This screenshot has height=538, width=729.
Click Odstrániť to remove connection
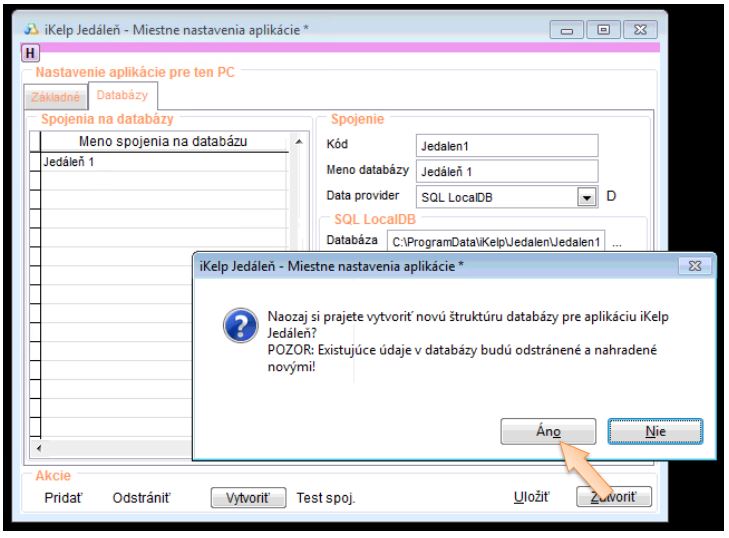(140, 497)
